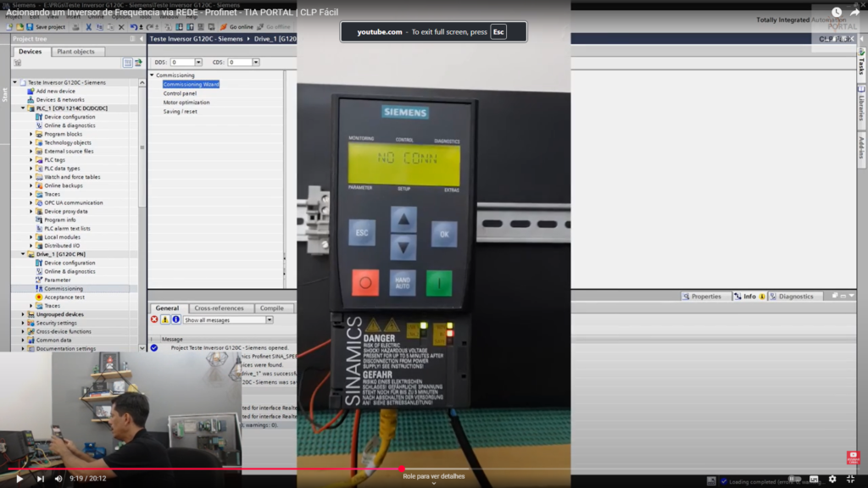Open DDS dropdown
This screenshot has height=488, width=868.
point(198,63)
